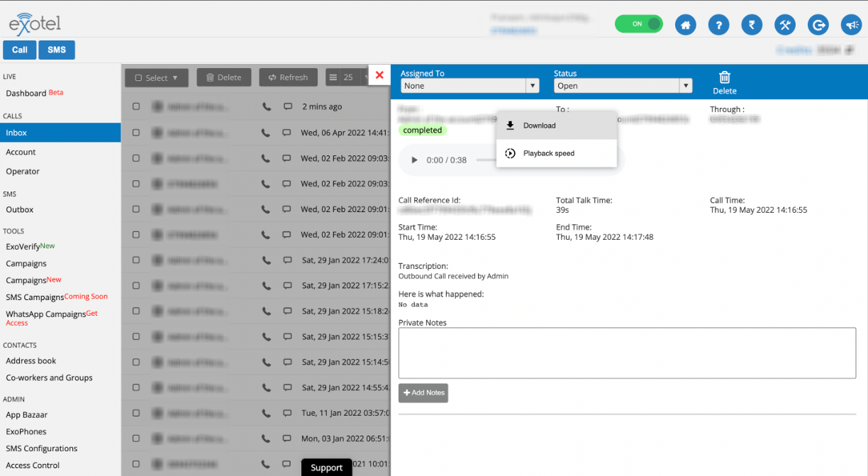Choose Playback speed from the audio menu
868x476 pixels.
coord(557,153)
